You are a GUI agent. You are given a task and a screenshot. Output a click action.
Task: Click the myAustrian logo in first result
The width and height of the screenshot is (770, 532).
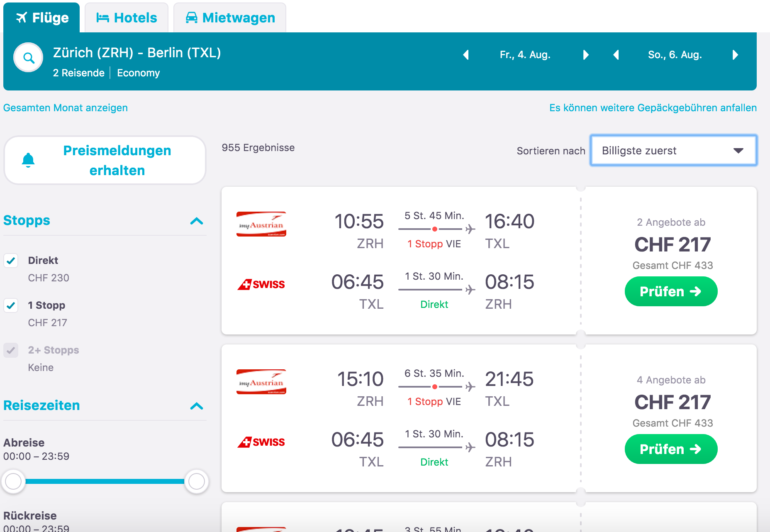tap(261, 224)
